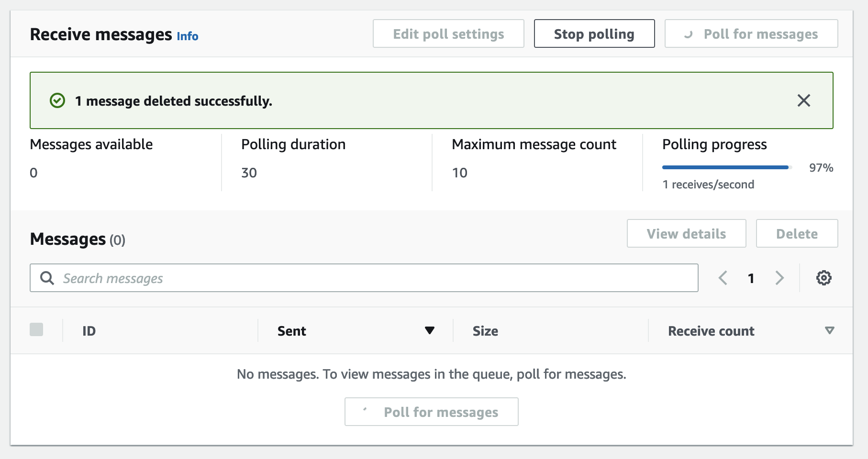Sort by Receive count arrow

click(x=830, y=330)
